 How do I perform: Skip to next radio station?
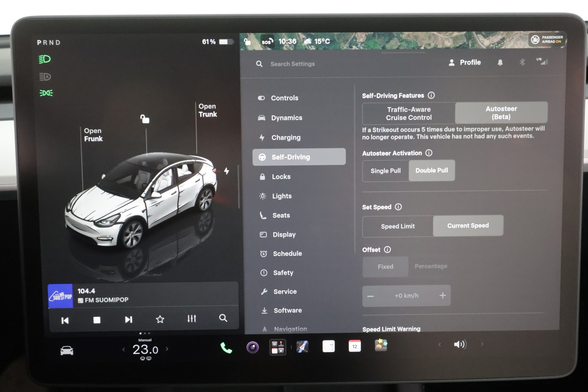(x=128, y=319)
